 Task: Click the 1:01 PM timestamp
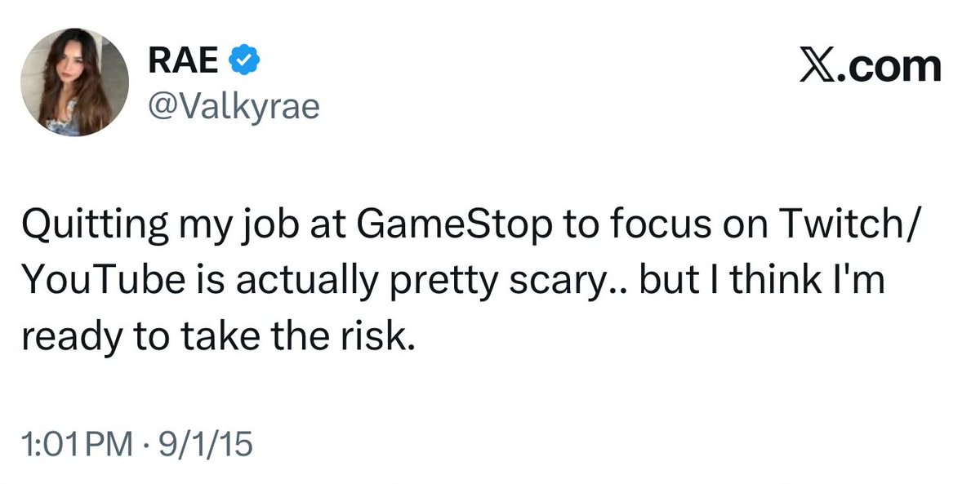coord(77,445)
